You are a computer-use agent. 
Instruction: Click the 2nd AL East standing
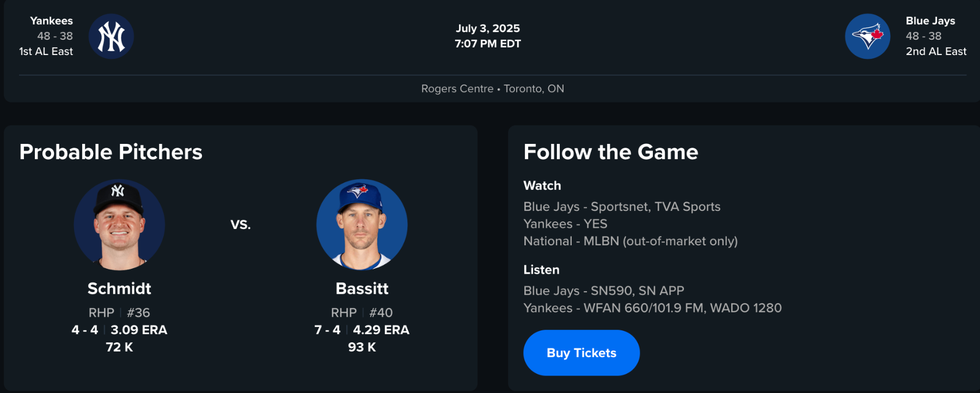[x=936, y=51]
